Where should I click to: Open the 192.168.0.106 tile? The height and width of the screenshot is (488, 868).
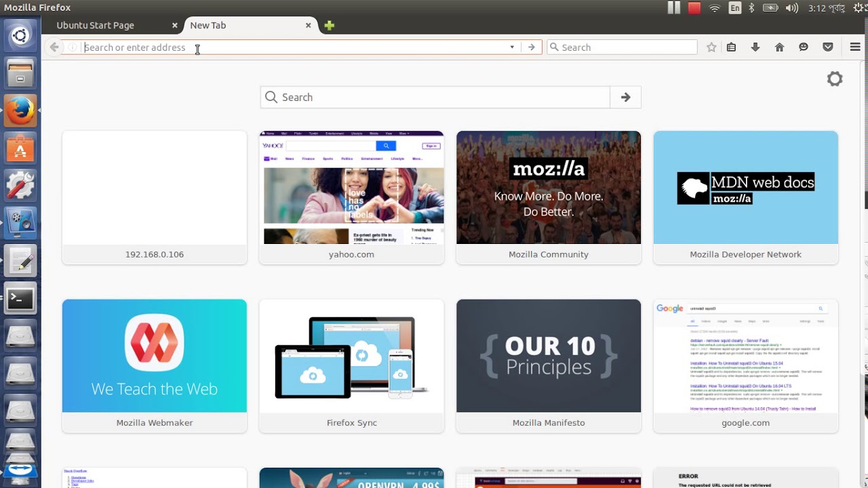point(155,197)
